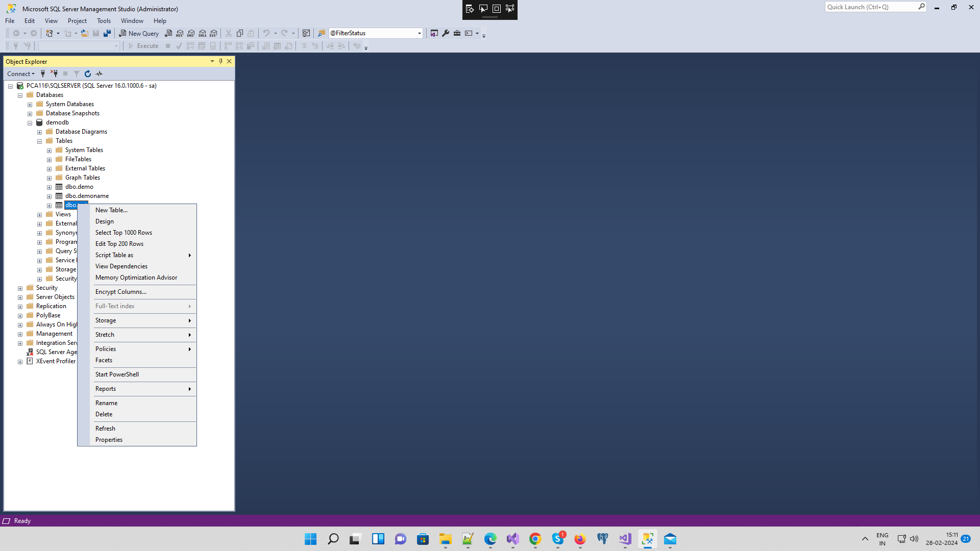This screenshot has width=980, height=551.
Task: Open Object Explorer window position dropdown
Action: pyautogui.click(x=212, y=61)
